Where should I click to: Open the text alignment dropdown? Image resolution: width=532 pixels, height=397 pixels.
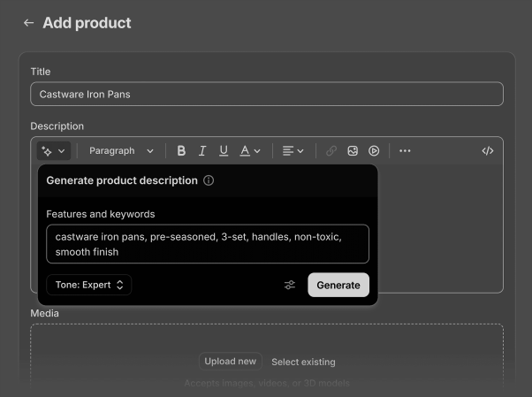point(293,151)
